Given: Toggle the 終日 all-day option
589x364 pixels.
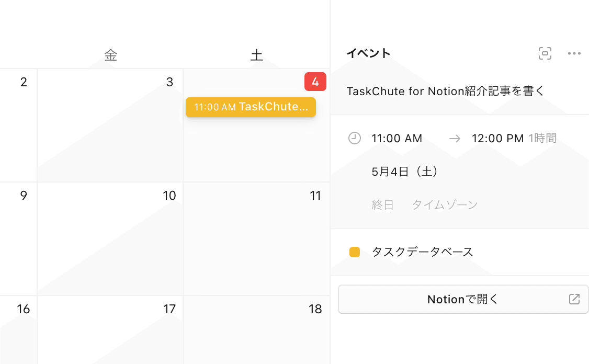Looking at the screenshot, I should pyautogui.click(x=382, y=204).
